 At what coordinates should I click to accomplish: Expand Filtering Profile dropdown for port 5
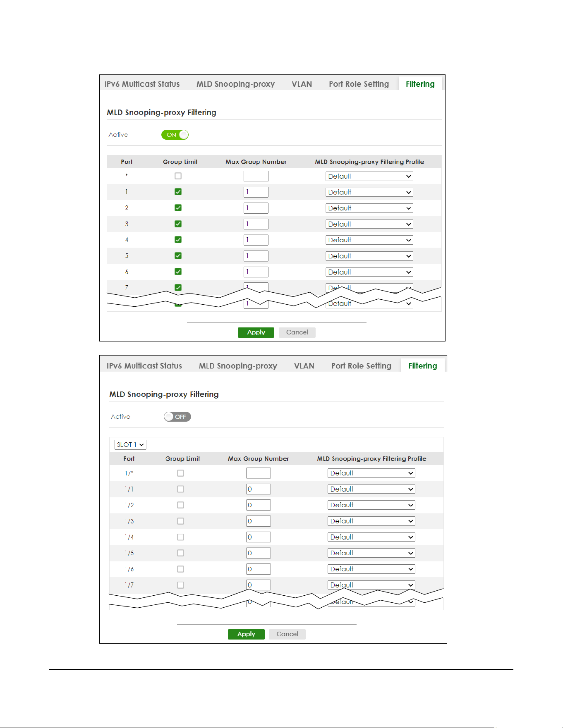click(369, 256)
